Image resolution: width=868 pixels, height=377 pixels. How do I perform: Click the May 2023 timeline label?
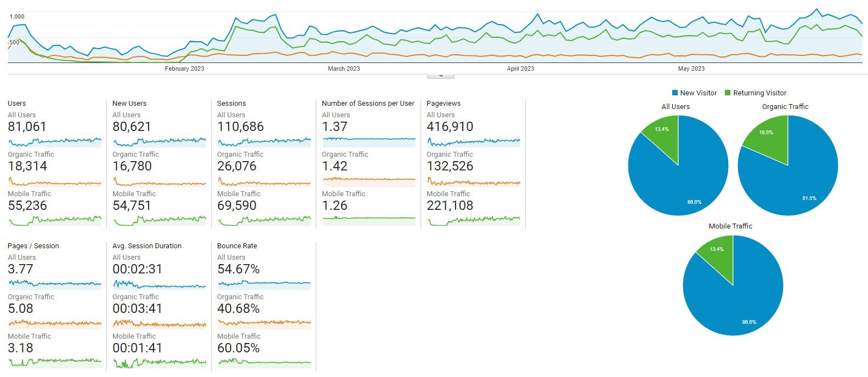691,69
